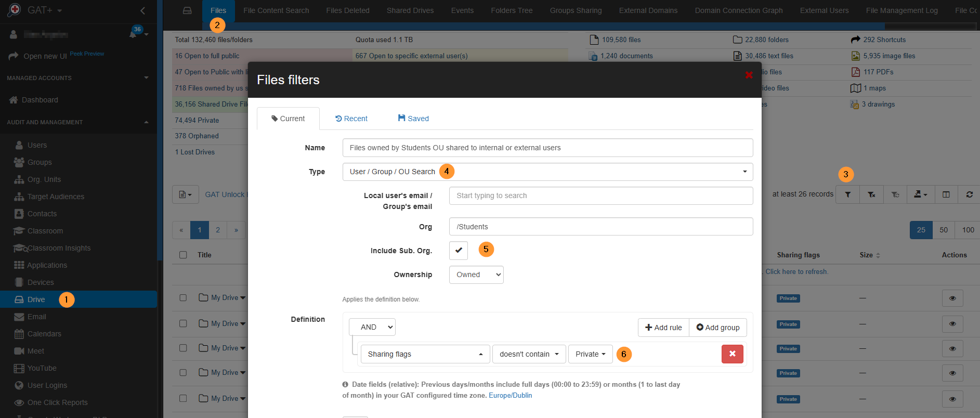This screenshot has width=980, height=418.
Task: Open the doesn't contain operator dropdown
Action: (529, 354)
